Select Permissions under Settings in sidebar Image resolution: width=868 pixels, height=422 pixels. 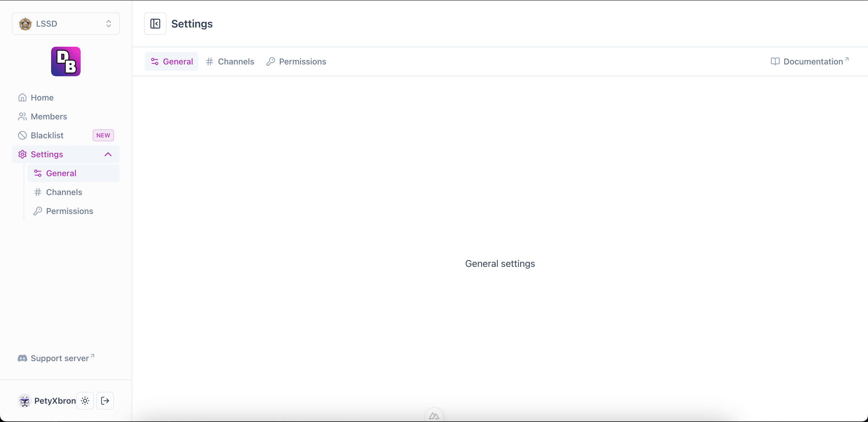pyautogui.click(x=74, y=211)
